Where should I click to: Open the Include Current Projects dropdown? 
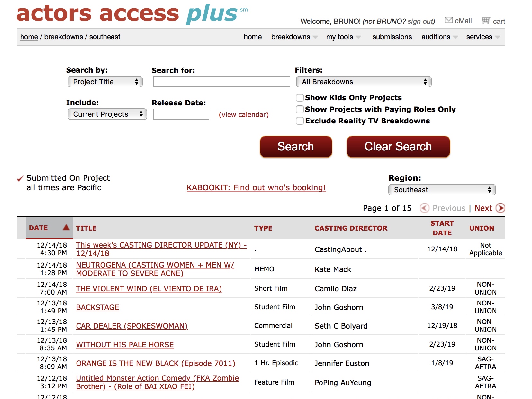pos(107,114)
